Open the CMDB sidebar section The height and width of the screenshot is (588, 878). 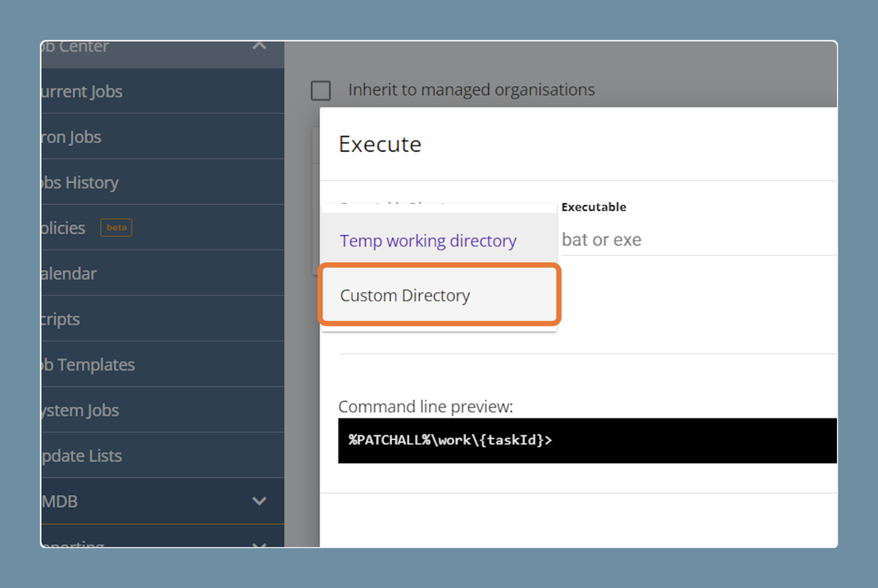pos(162,501)
